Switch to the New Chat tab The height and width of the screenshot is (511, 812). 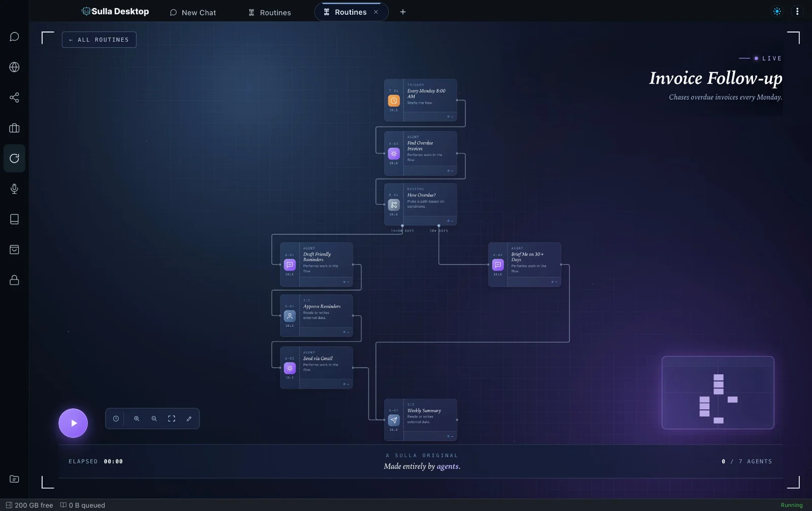pos(193,12)
